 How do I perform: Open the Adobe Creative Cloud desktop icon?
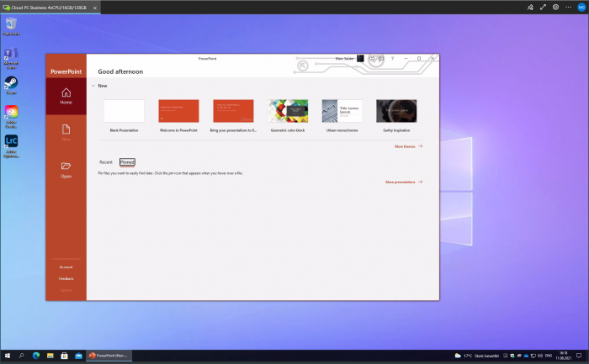11,117
